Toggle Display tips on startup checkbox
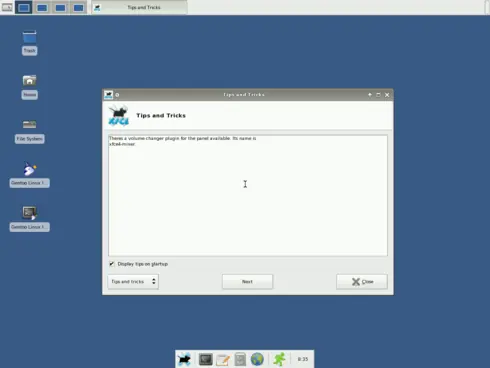Screen dimensions: 490x368 coord(112,264)
